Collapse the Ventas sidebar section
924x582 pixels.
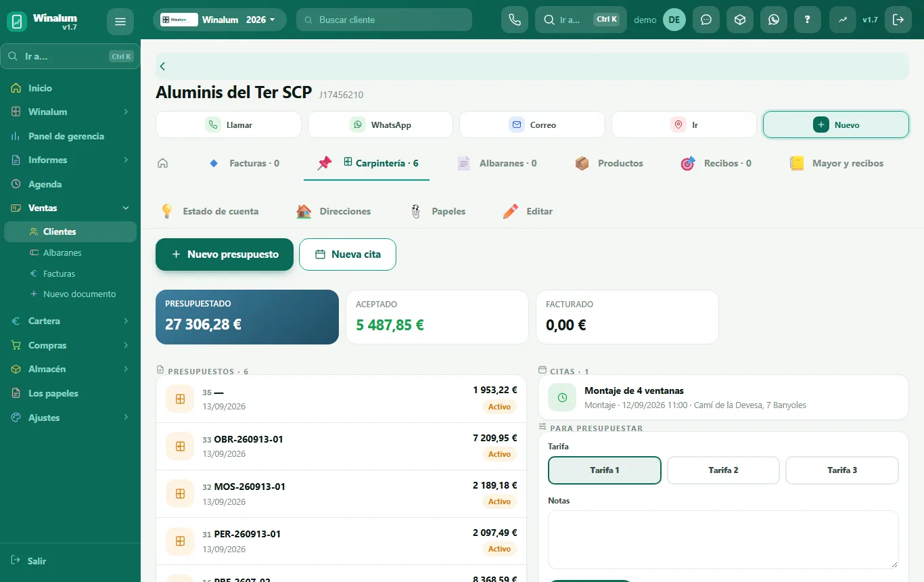(70, 208)
